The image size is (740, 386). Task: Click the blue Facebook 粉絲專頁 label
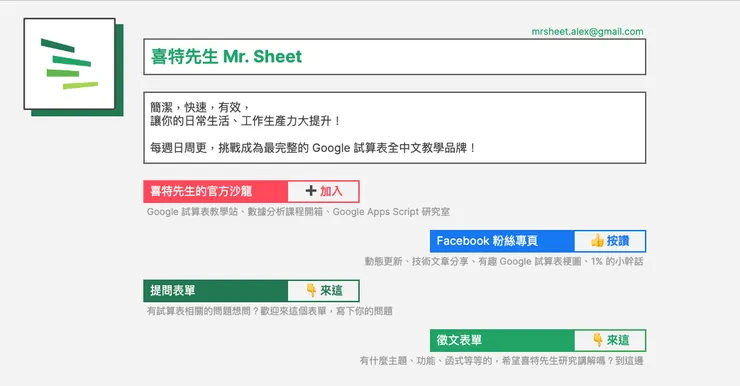click(x=502, y=241)
